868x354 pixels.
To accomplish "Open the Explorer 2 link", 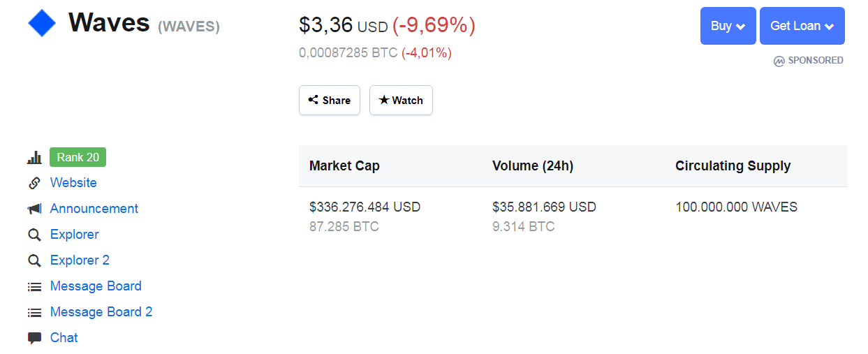I will (x=80, y=260).
